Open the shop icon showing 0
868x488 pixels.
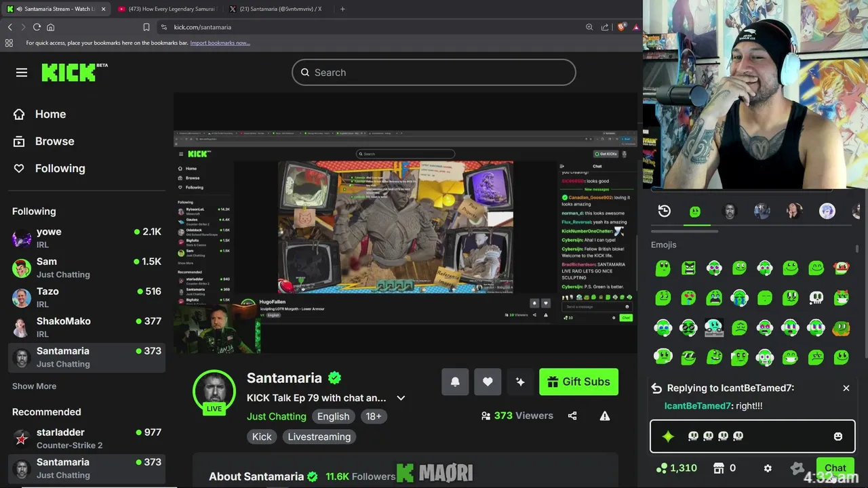(x=725, y=468)
